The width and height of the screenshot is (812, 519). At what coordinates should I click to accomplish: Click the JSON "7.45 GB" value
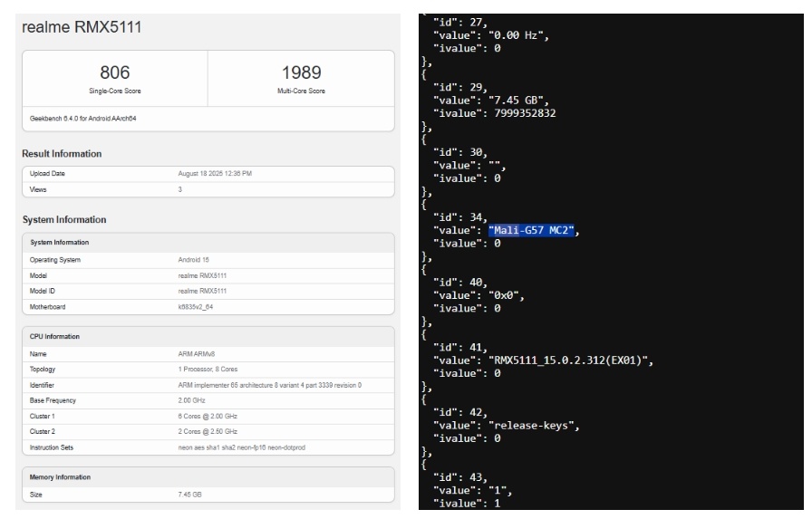coord(516,101)
